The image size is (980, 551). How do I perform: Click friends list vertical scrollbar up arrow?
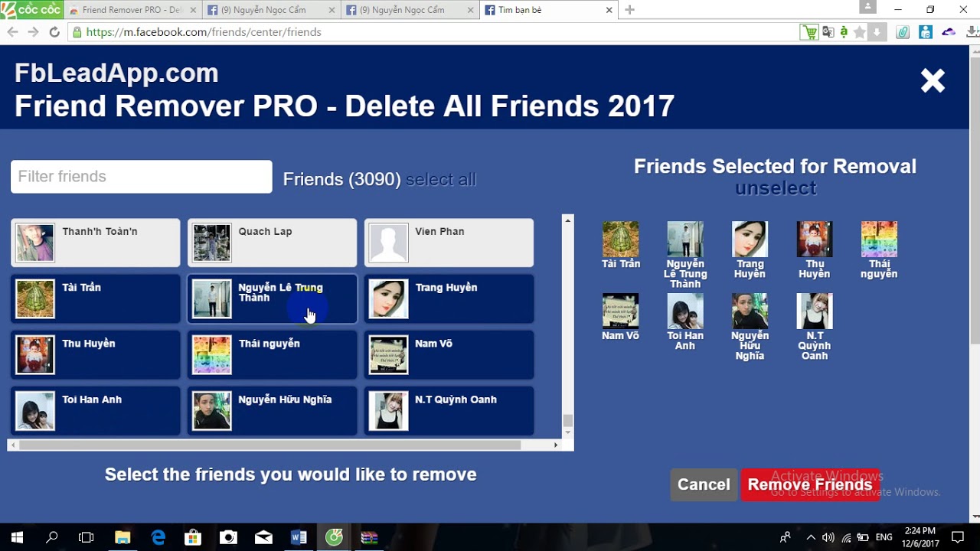(567, 221)
